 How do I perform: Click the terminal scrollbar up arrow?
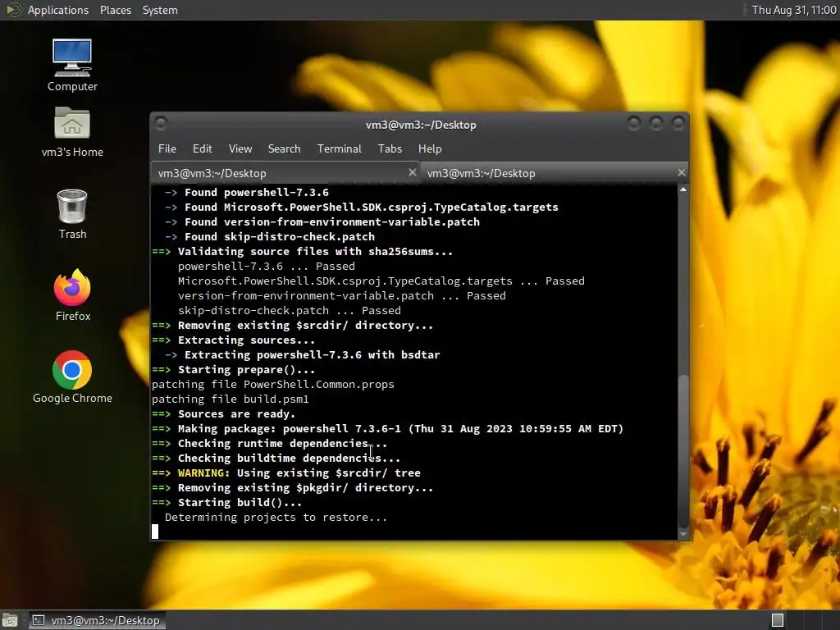(683, 189)
